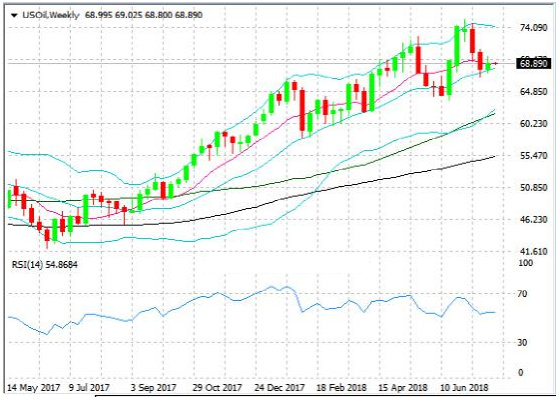Click the 10 Jun 2018 date label
Image resolution: width=559 pixels, height=402 pixels.
464,387
